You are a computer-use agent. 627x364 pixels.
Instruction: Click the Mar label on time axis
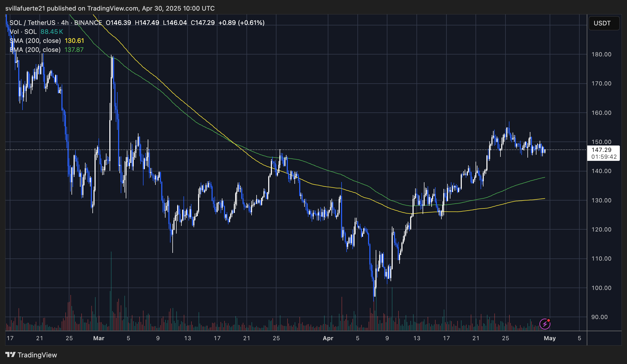99,338
